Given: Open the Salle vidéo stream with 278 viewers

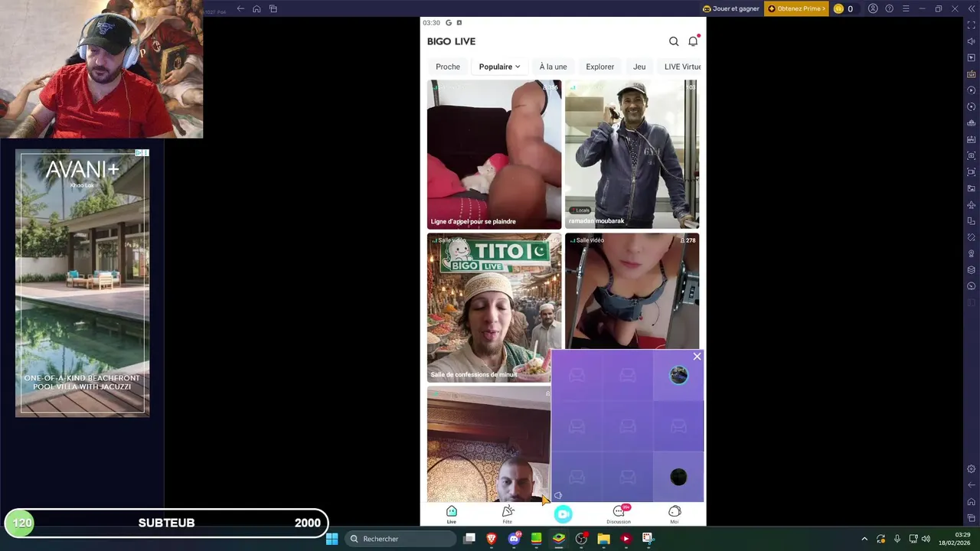Looking at the screenshot, I should 632,291.
